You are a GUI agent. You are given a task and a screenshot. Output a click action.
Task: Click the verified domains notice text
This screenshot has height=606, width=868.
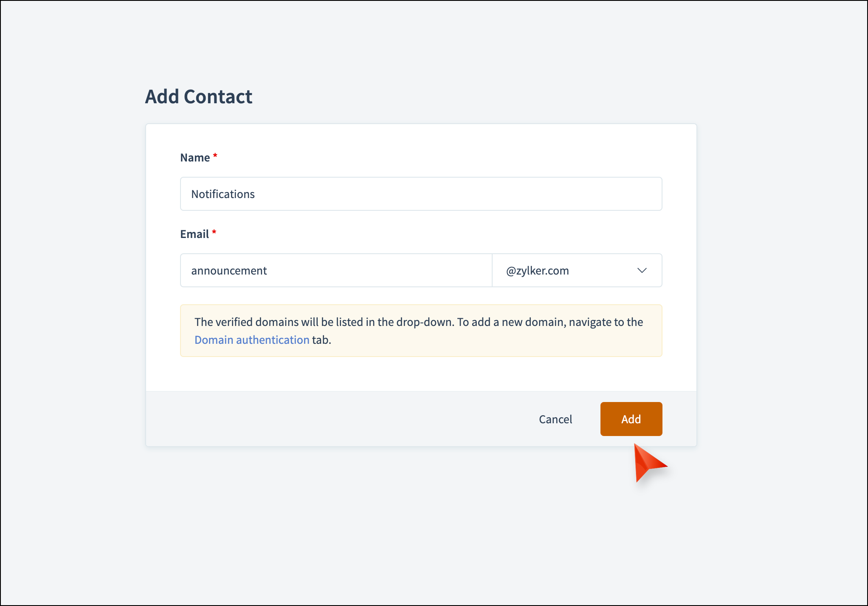(x=418, y=322)
